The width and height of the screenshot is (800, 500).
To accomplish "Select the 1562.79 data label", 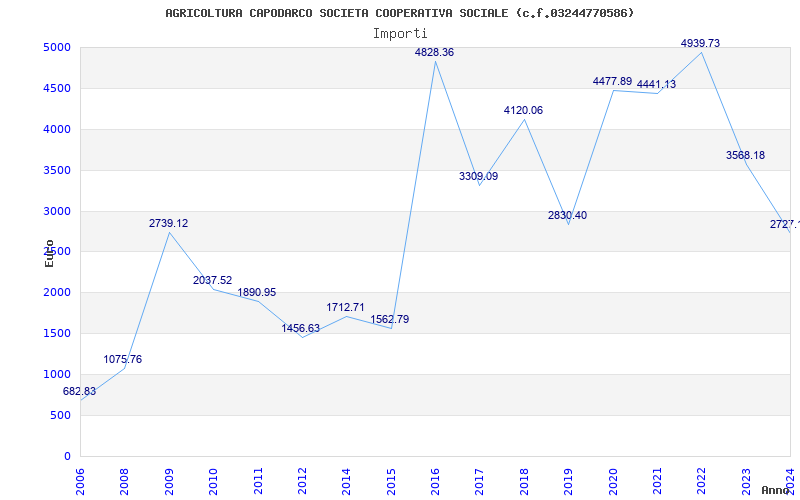I will pos(389,319).
